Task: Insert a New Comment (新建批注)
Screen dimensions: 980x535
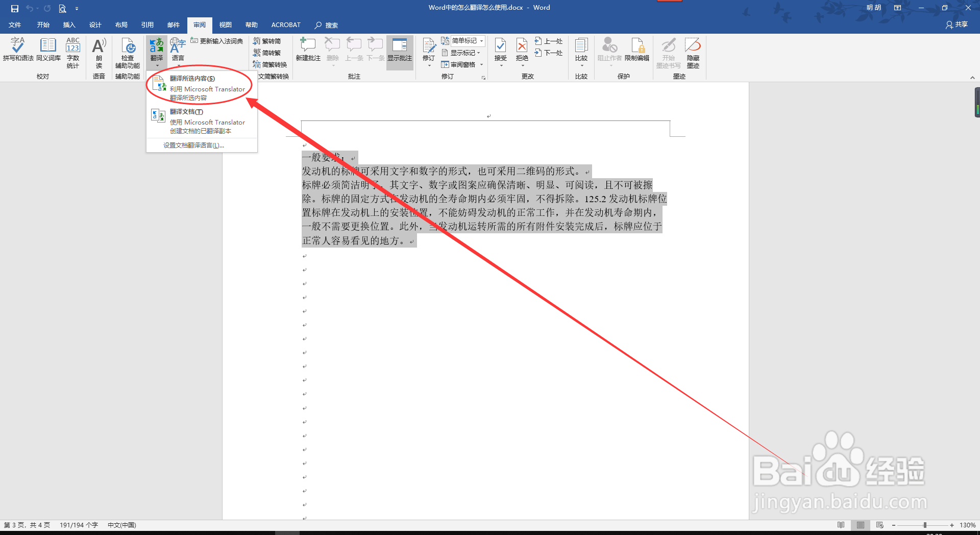Action: [x=308, y=50]
